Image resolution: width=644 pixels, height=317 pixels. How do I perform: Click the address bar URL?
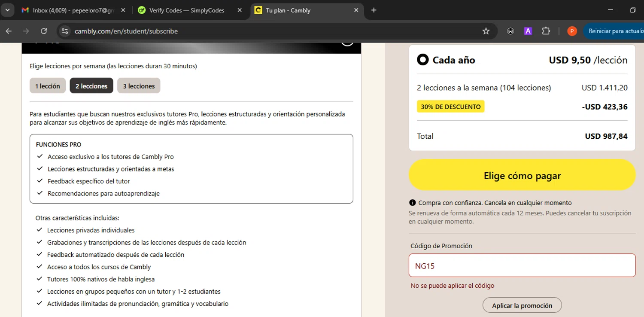point(126,31)
